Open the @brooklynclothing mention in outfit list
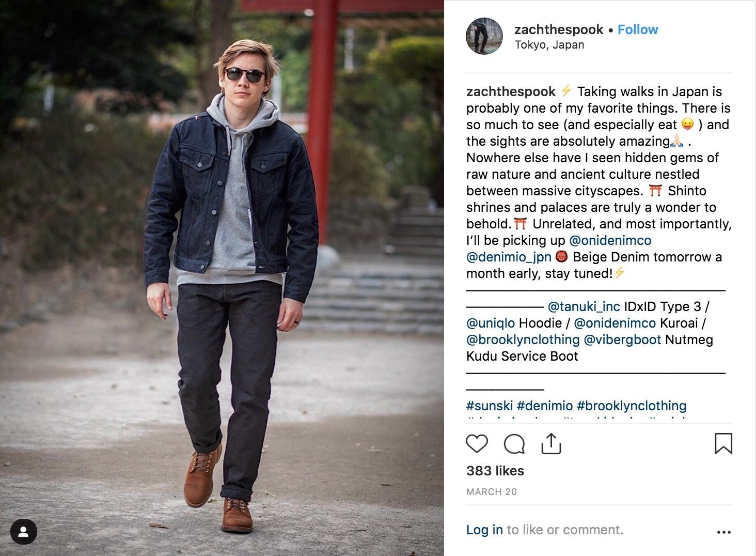The image size is (756, 556). click(523, 339)
